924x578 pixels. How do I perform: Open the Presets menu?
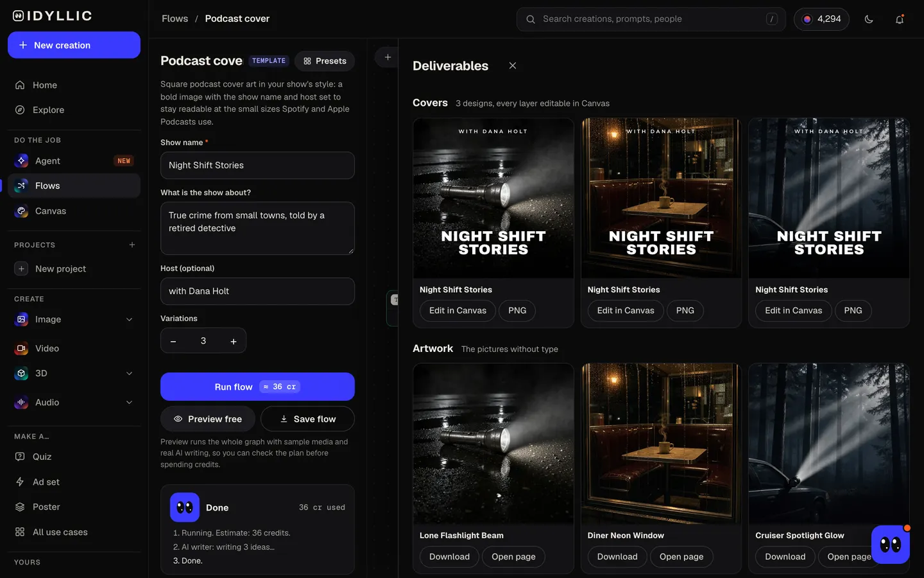tap(325, 61)
